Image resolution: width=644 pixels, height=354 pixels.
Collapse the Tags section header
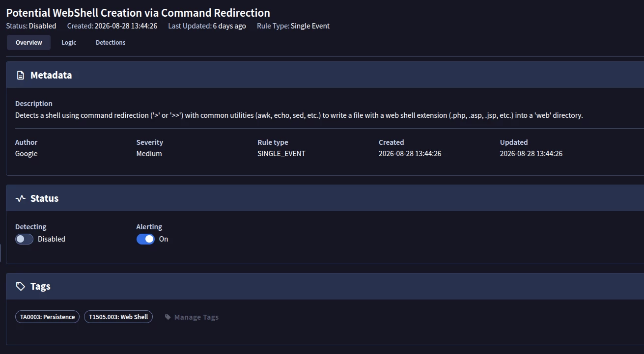[325, 286]
